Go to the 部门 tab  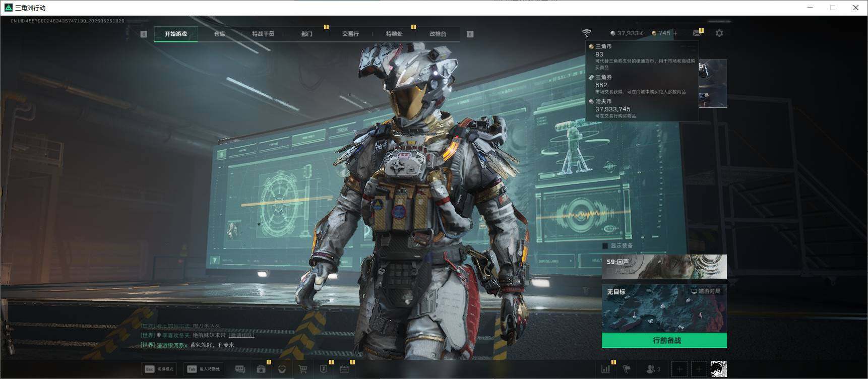click(307, 34)
